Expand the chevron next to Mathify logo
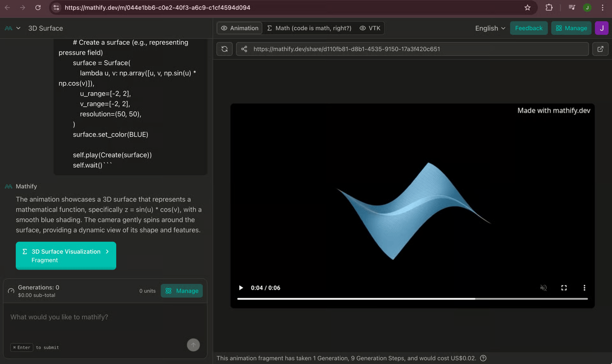Viewport: 612px width, 364px height. point(18,28)
